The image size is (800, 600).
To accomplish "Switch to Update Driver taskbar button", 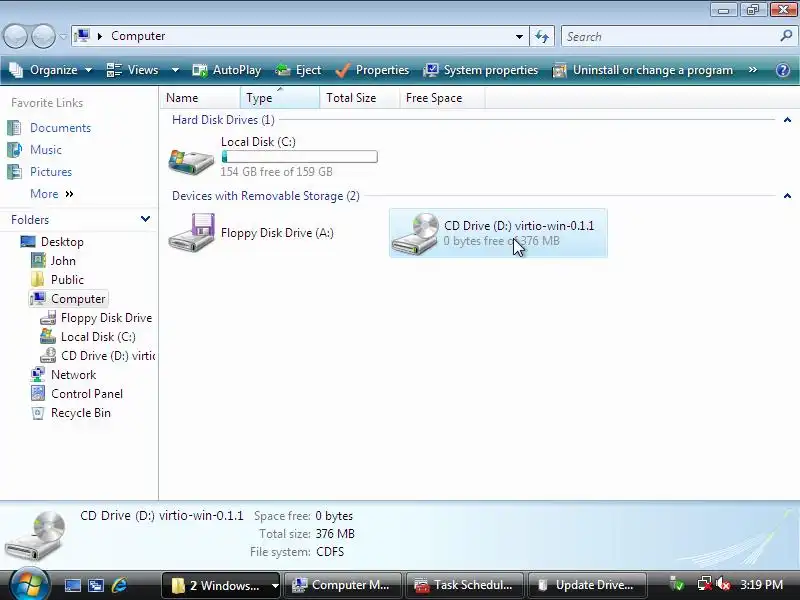I will (587, 585).
